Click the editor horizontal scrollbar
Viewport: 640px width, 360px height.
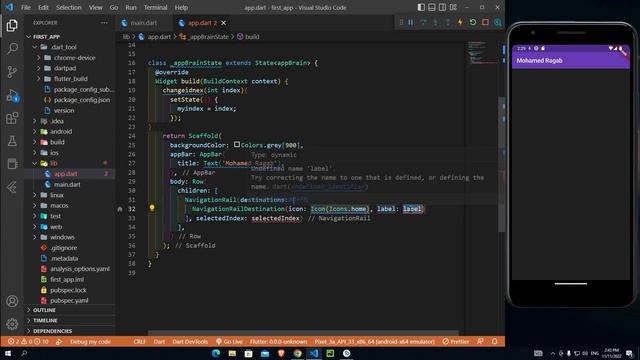coord(303,333)
